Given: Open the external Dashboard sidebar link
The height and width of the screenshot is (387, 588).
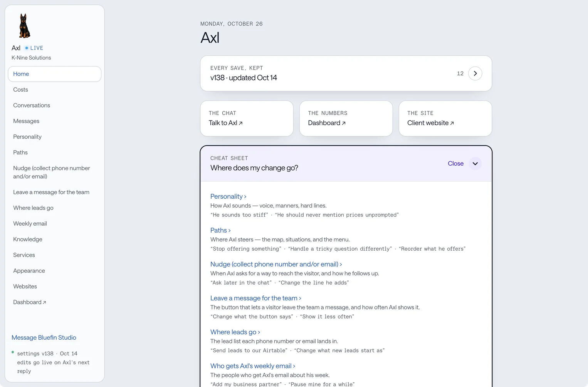Looking at the screenshot, I should [x=55, y=303].
